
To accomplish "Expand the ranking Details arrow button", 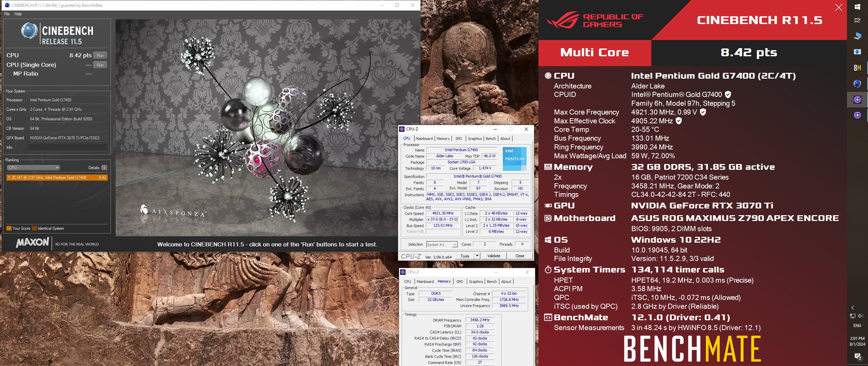I will [104, 168].
